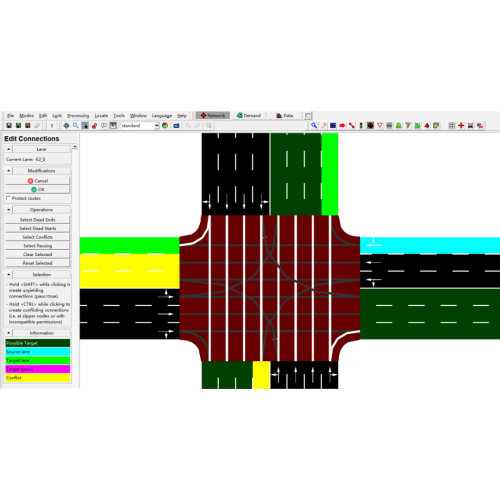The height and width of the screenshot is (500, 500).
Task: Open the color wheel scheme editor
Action: tap(165, 125)
